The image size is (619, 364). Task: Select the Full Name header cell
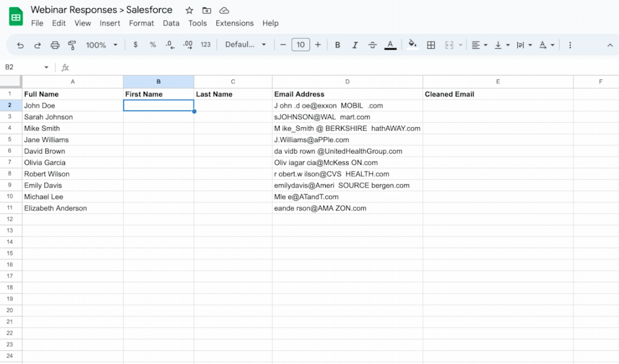73,94
